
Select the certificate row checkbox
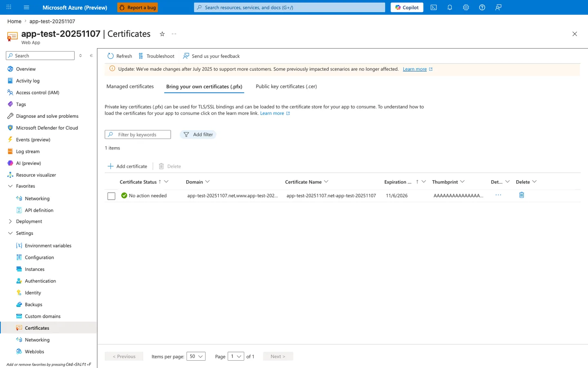[111, 196]
